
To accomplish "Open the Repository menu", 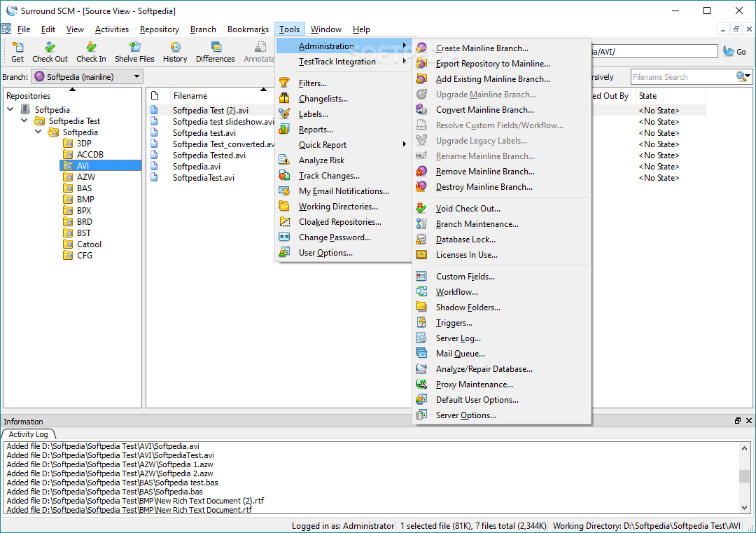I will (x=160, y=29).
